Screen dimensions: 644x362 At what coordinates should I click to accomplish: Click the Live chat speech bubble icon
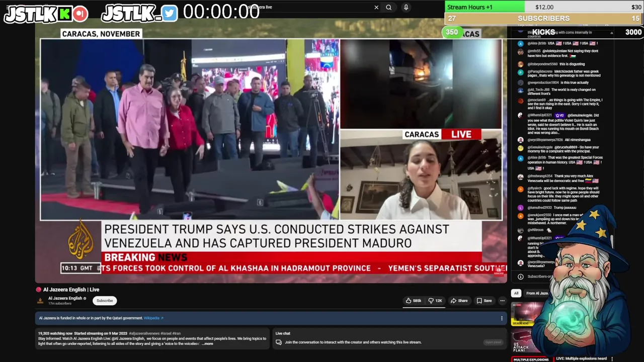click(x=278, y=342)
